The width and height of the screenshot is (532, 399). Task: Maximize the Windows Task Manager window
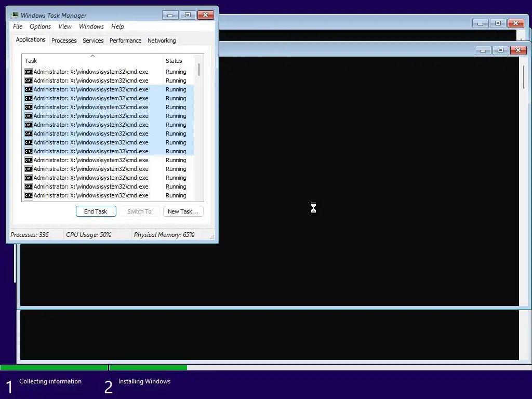(188, 15)
